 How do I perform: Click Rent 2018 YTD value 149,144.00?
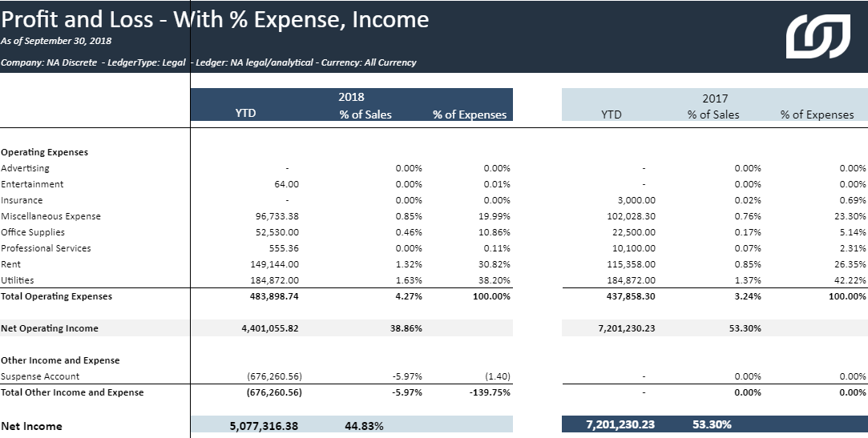274,264
